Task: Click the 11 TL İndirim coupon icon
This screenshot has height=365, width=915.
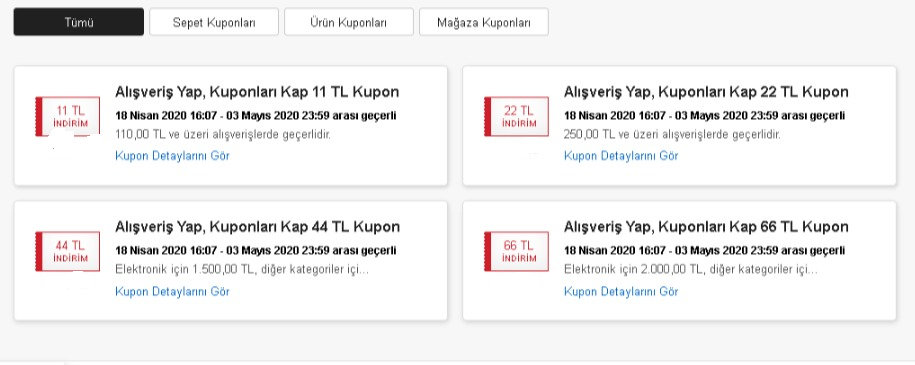Action: 68,117
